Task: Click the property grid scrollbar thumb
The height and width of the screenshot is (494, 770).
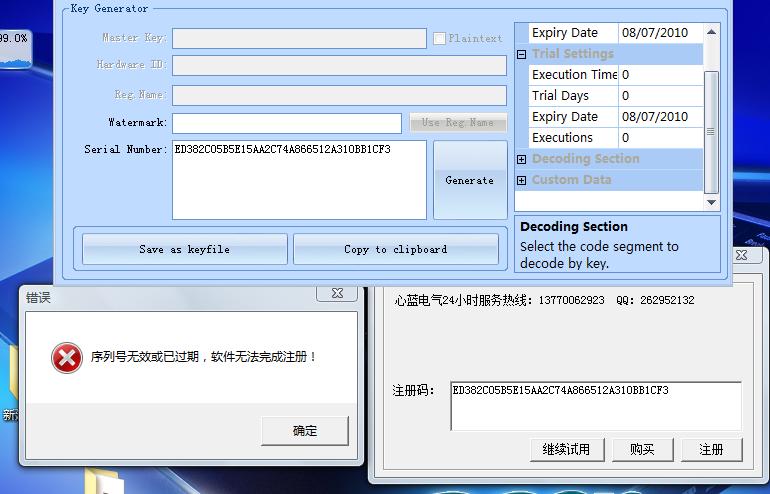Action: [711, 130]
